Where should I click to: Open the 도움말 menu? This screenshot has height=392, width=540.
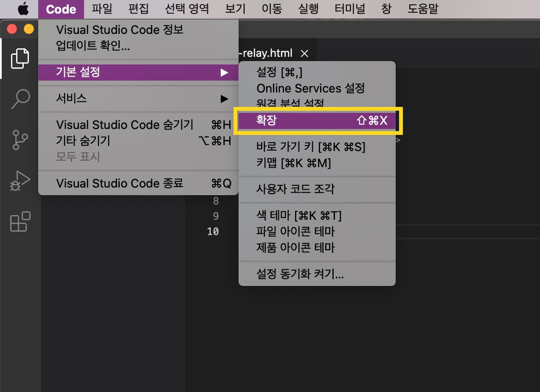click(422, 8)
